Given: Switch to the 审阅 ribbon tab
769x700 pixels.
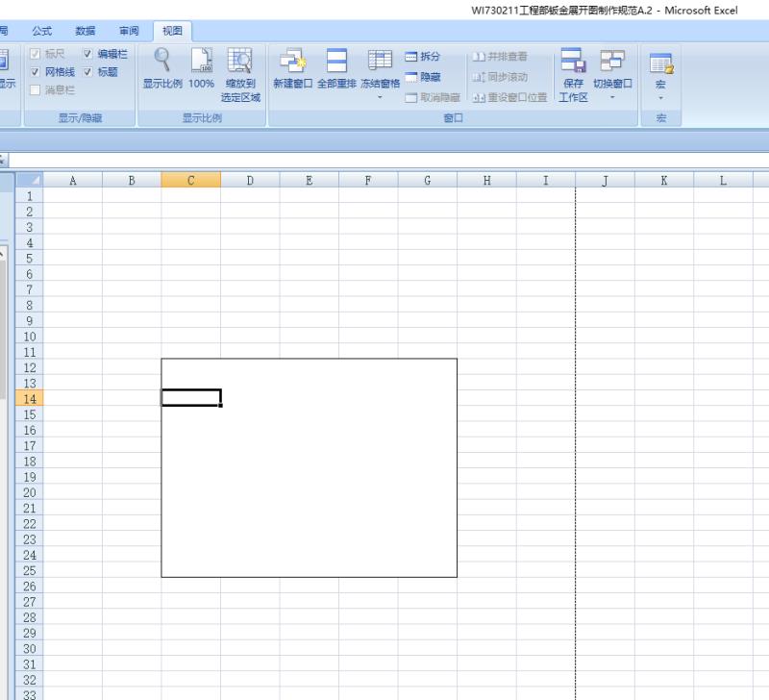Looking at the screenshot, I should point(129,31).
